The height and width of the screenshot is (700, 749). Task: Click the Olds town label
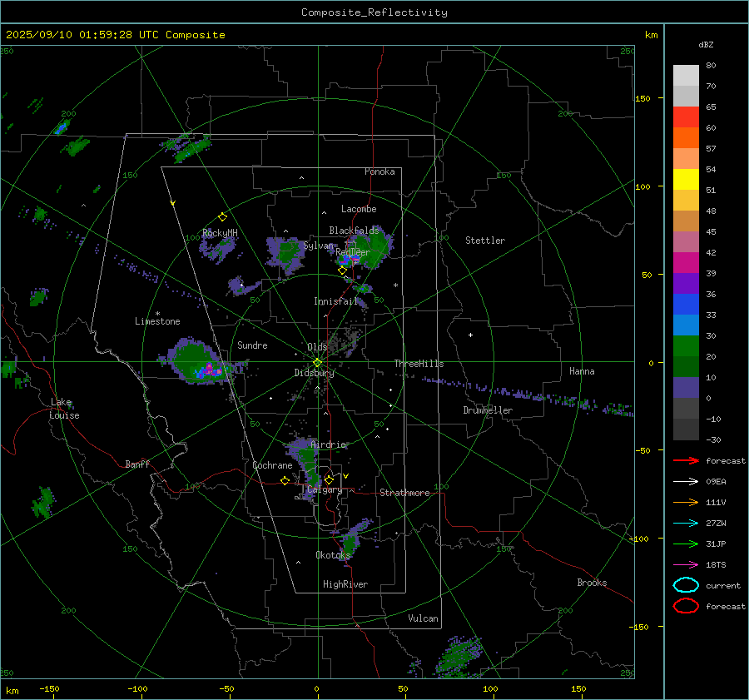pos(317,346)
